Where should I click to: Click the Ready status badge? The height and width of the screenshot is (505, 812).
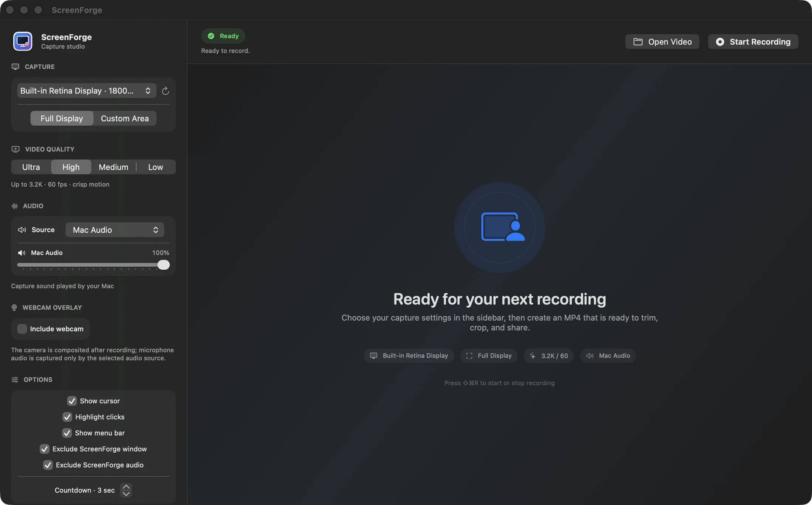tap(223, 36)
